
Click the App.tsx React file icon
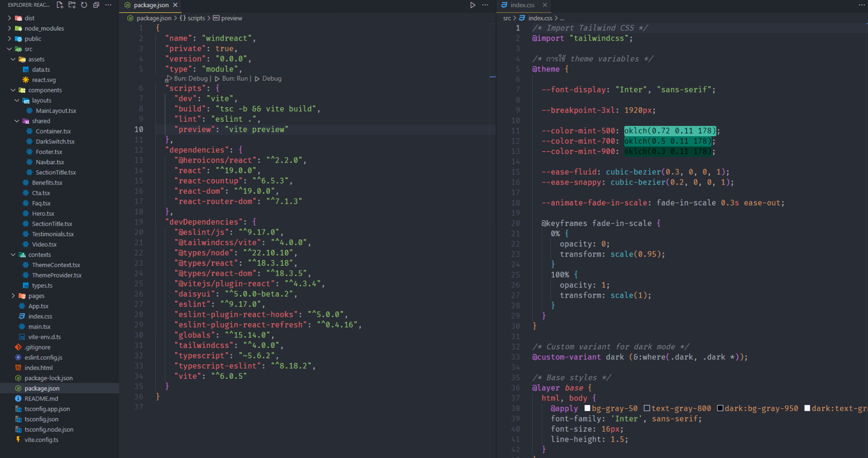[x=22, y=306]
